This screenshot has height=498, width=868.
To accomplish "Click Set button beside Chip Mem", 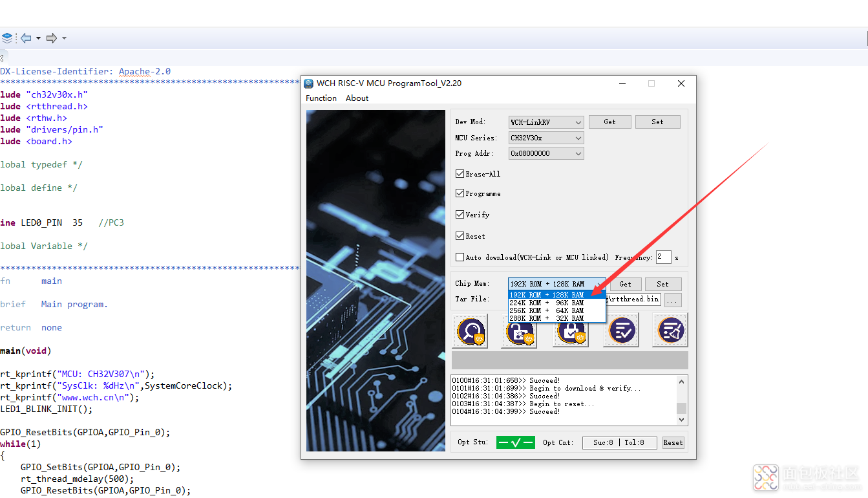I will [x=662, y=284].
